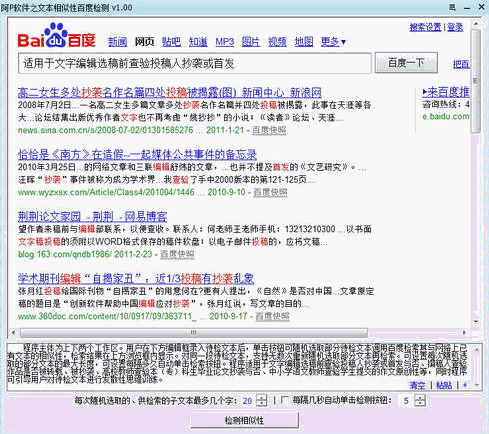Enable auto-click detection every few seconds checkbox

click(x=284, y=400)
